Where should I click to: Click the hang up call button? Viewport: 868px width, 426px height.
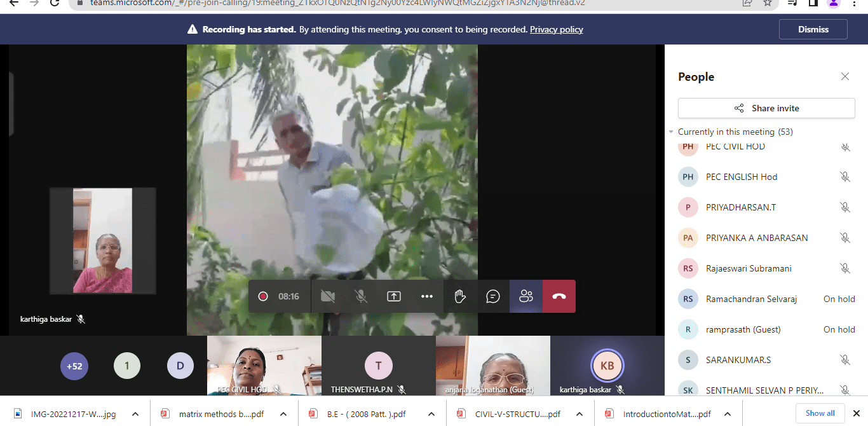559,296
